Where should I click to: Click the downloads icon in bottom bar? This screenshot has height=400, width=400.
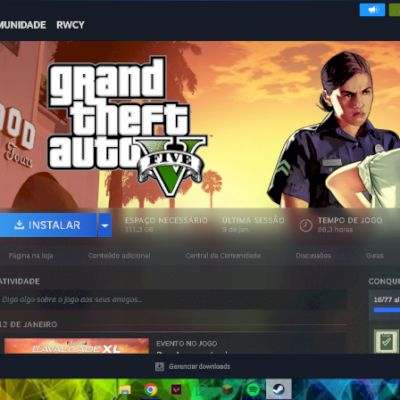(x=160, y=367)
